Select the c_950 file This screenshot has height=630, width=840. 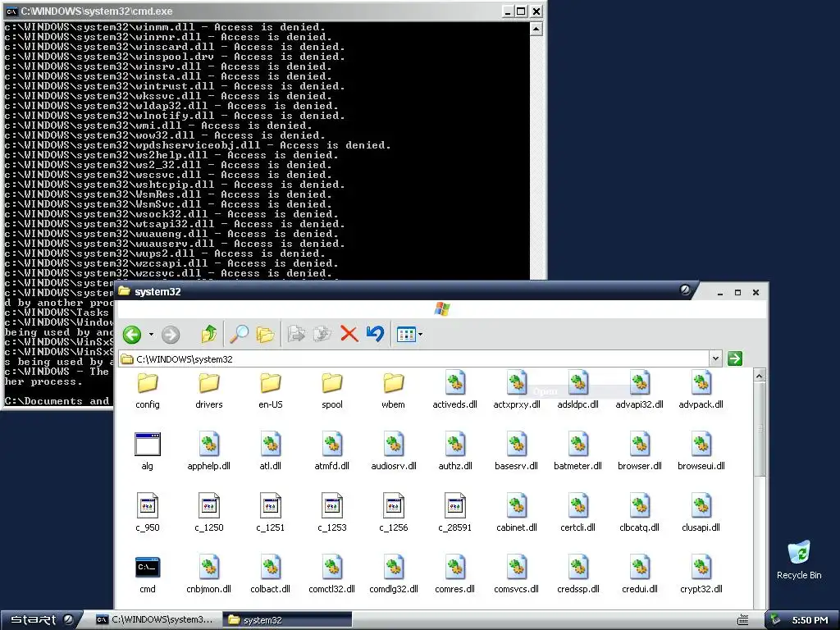(x=148, y=514)
